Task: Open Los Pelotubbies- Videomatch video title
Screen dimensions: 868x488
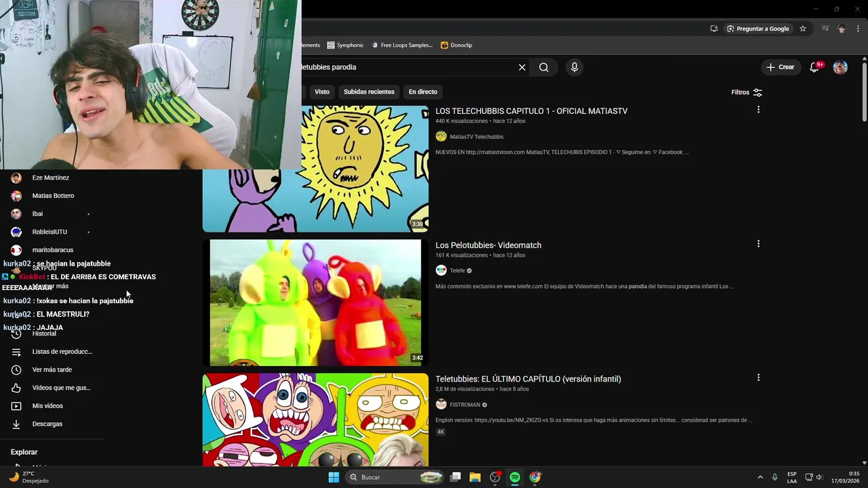Action: tap(488, 245)
